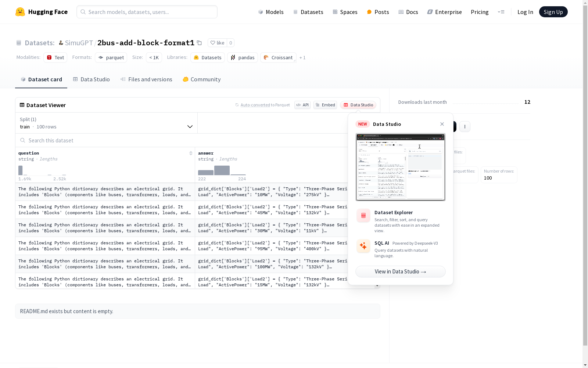Show the +1 more libraries
This screenshot has height=368, width=588.
tap(302, 57)
